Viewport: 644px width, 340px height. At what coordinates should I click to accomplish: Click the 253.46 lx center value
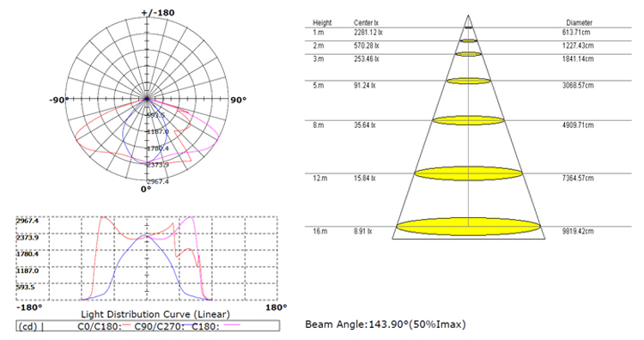(x=367, y=58)
